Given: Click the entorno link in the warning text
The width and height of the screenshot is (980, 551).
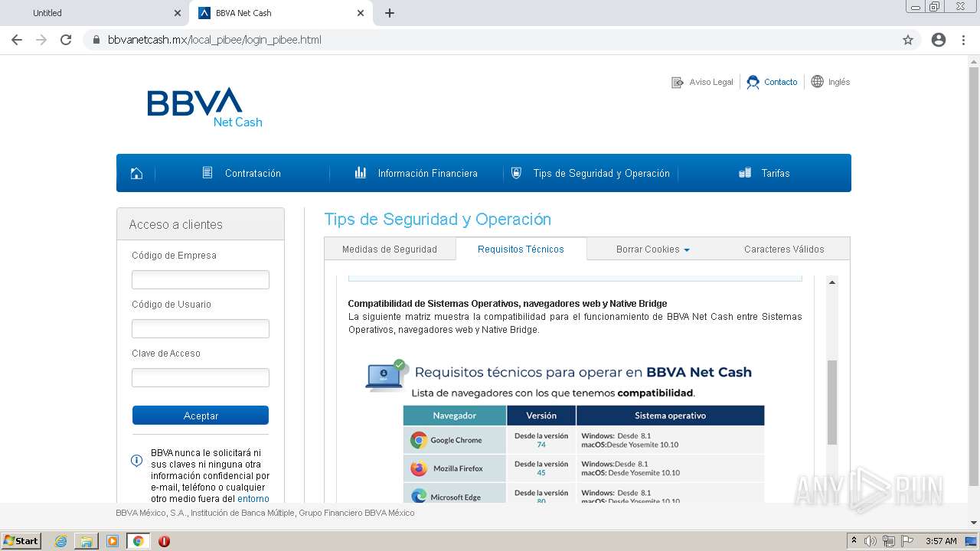Looking at the screenshot, I should click(x=253, y=499).
